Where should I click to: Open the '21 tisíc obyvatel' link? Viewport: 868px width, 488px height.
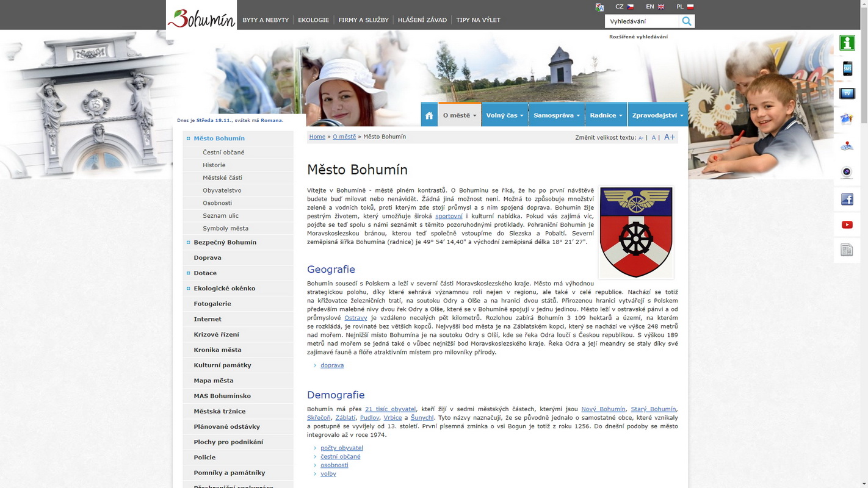click(390, 409)
